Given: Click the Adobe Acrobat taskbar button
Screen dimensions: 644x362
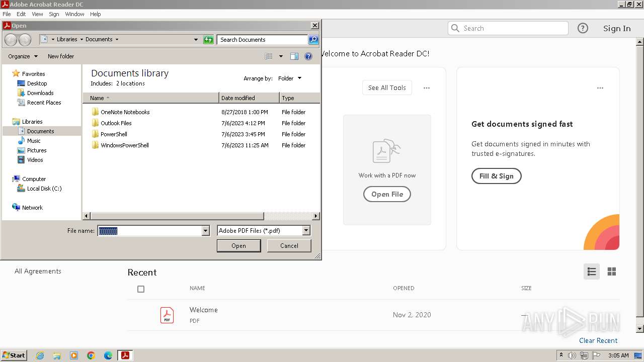Looking at the screenshot, I should 125,355.
